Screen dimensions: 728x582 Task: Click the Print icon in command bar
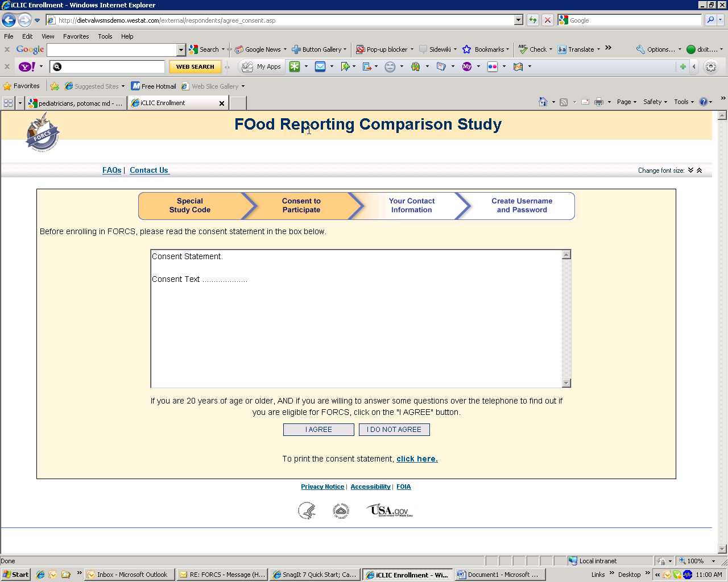coord(599,102)
